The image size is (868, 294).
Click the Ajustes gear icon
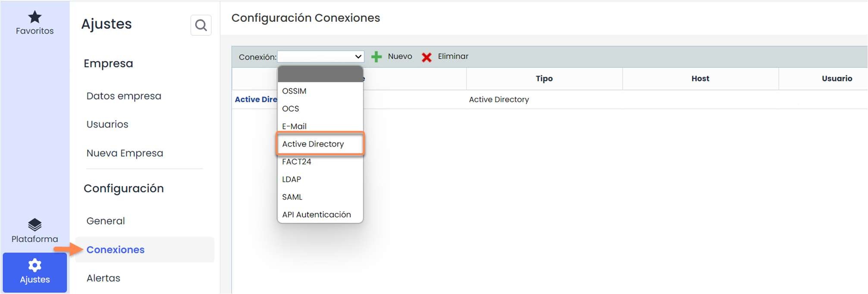[34, 265]
